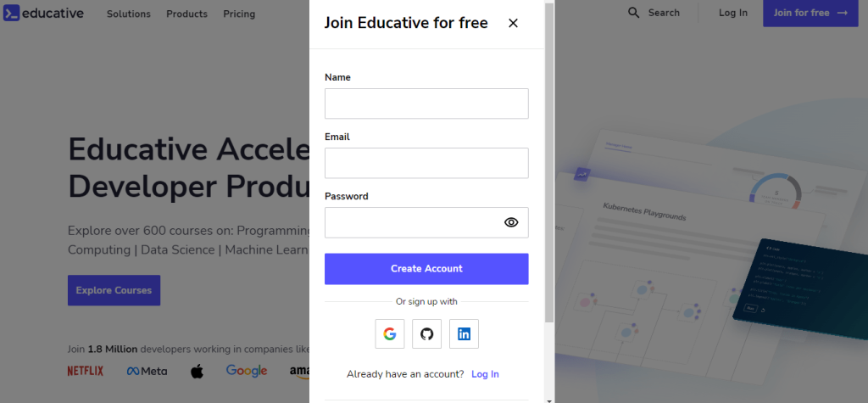Click the Log In link in dialog

(x=486, y=374)
